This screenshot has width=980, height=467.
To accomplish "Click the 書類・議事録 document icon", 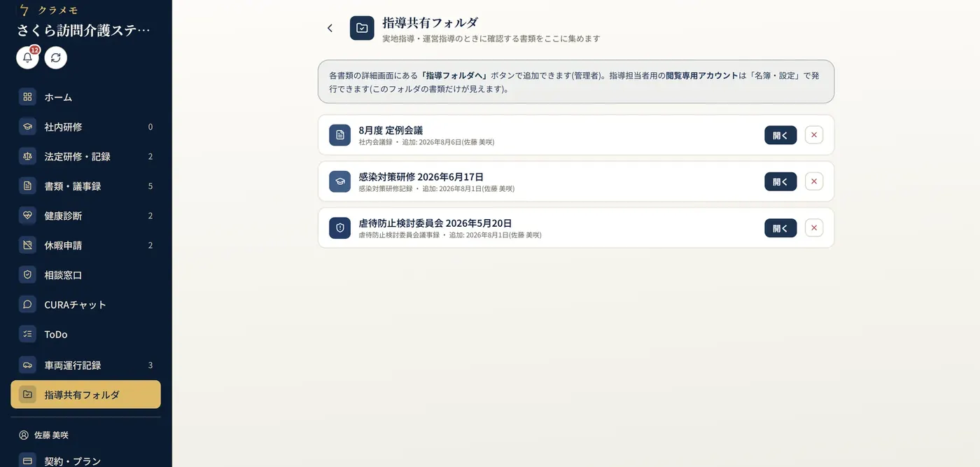I will click(27, 186).
